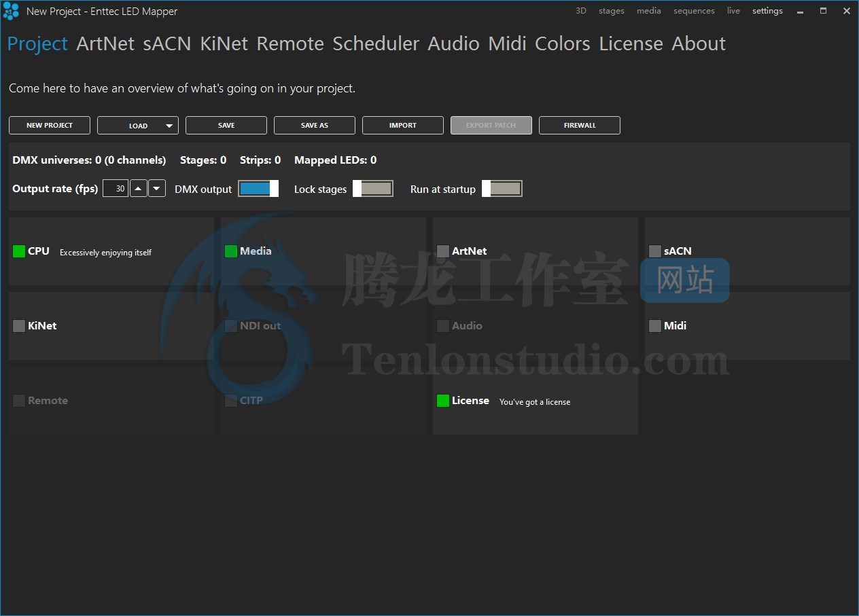This screenshot has width=859, height=616.
Task: Toggle the DMX output switch
Action: click(258, 189)
